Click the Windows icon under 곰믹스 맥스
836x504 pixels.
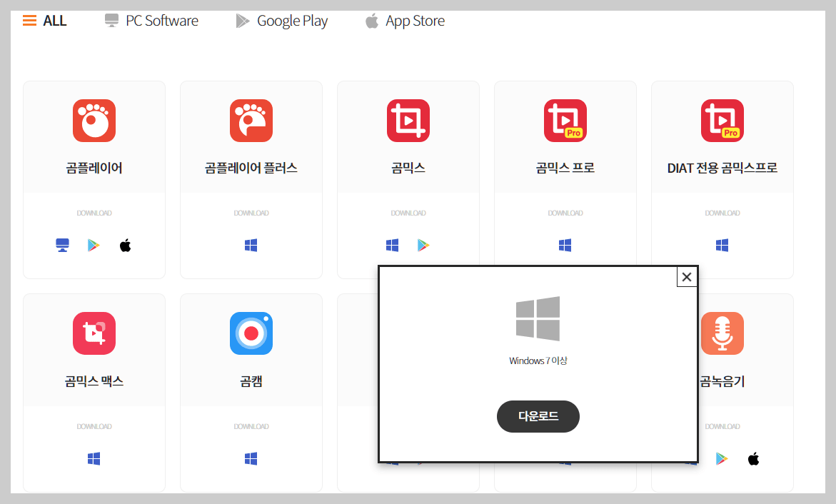click(x=94, y=458)
